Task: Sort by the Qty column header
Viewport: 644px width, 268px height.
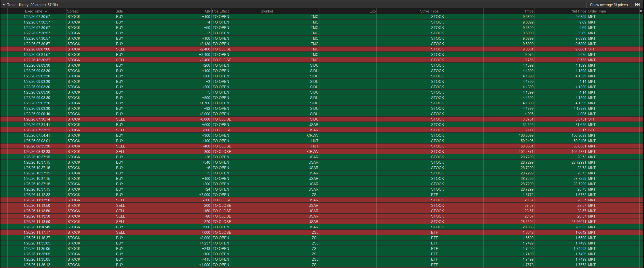Action: pos(207,11)
